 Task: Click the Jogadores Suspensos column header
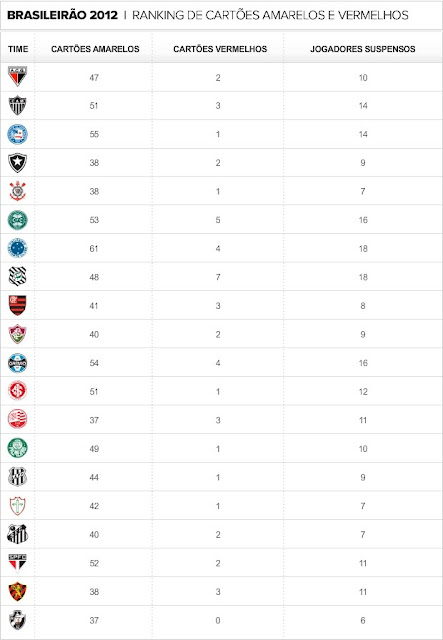click(x=363, y=49)
